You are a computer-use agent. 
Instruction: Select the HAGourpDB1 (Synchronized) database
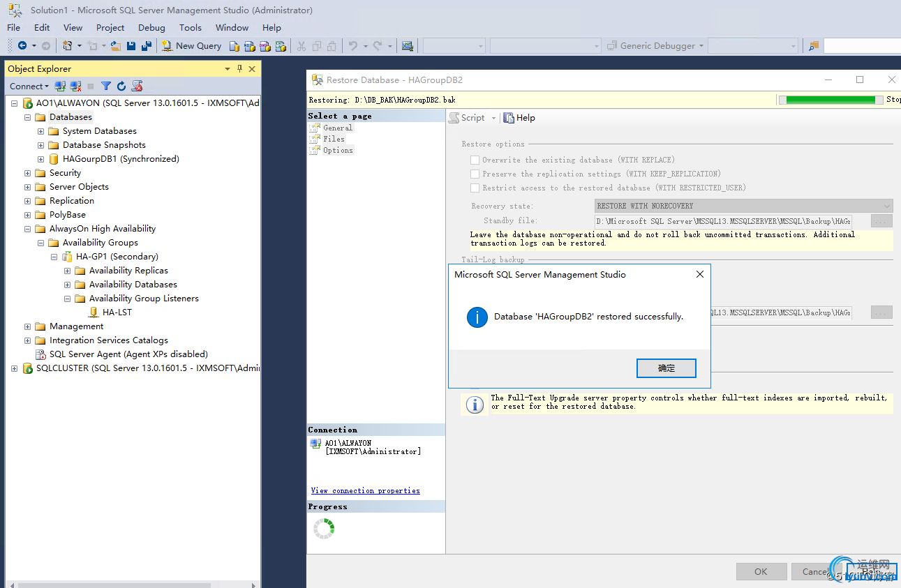pyautogui.click(x=121, y=159)
